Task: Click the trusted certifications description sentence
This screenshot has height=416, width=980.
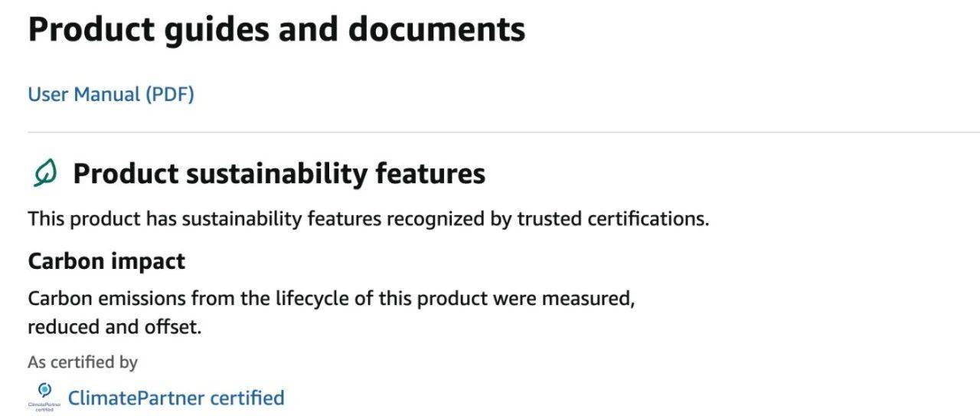Action: coord(368,218)
